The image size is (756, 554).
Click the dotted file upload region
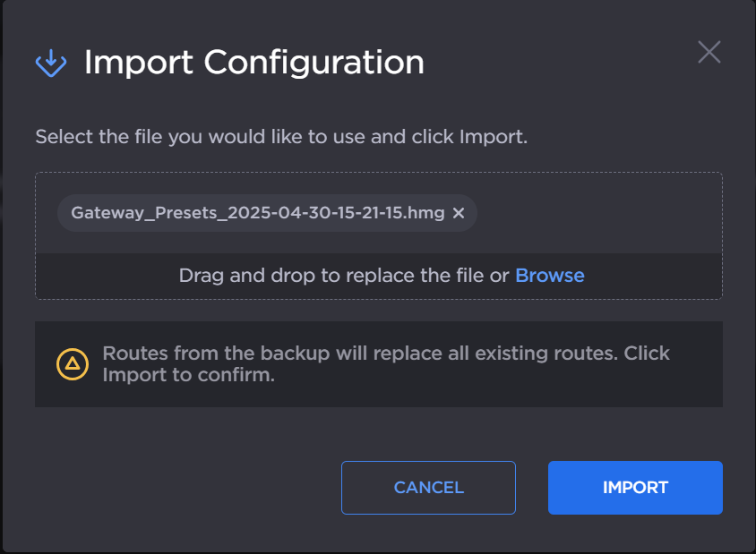[378, 233]
